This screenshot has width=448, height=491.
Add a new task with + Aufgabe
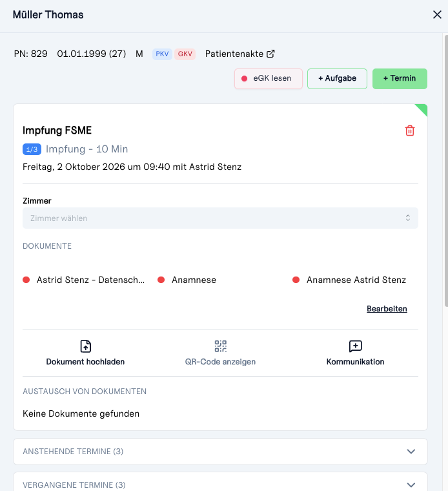coord(337,79)
